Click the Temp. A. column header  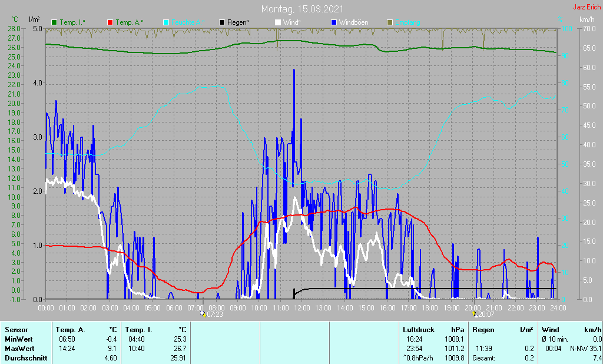click(71, 330)
